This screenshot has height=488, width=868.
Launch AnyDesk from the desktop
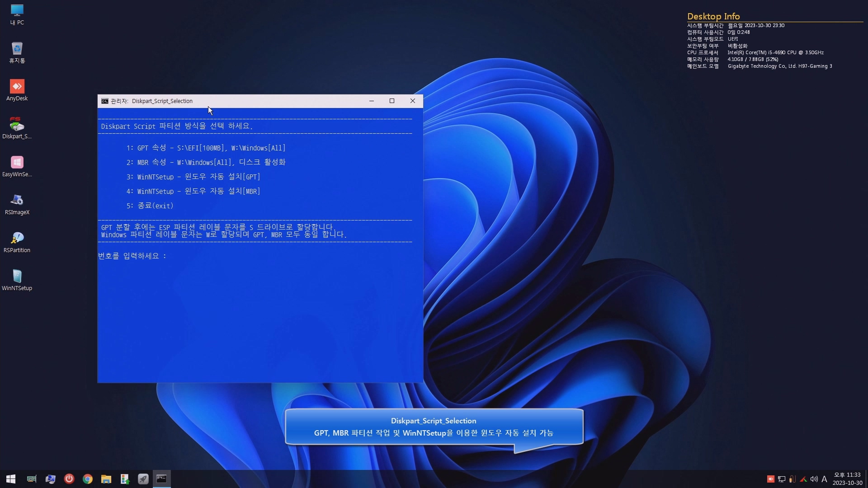pos(17,90)
